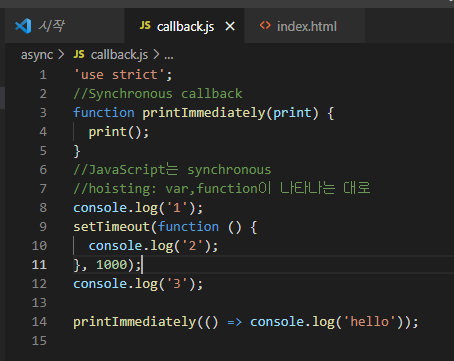Click setTimeout on line 9

coord(112,227)
